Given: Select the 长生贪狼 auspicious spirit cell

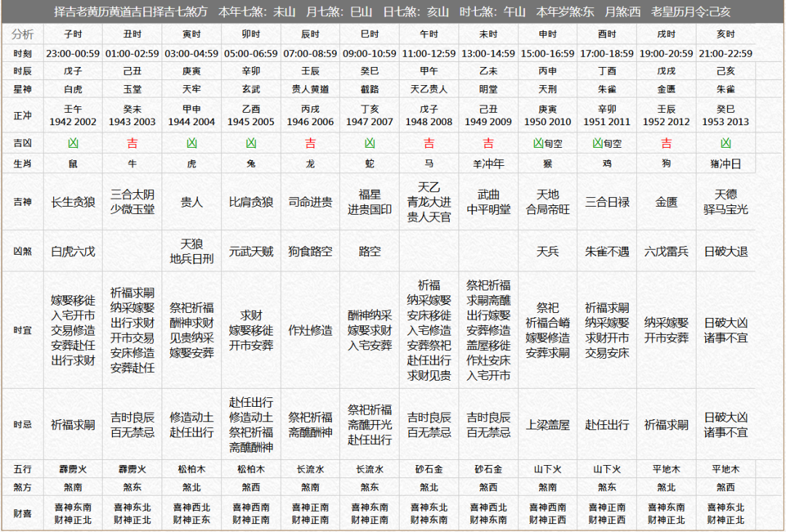Looking at the screenshot, I should (x=73, y=202).
